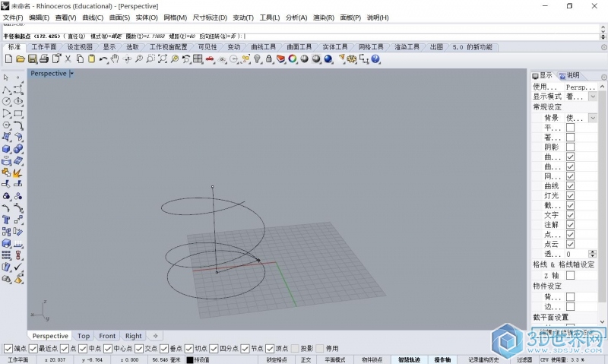Toggle the 最近点 osnap checkbox
608x364 pixels.
point(33,349)
